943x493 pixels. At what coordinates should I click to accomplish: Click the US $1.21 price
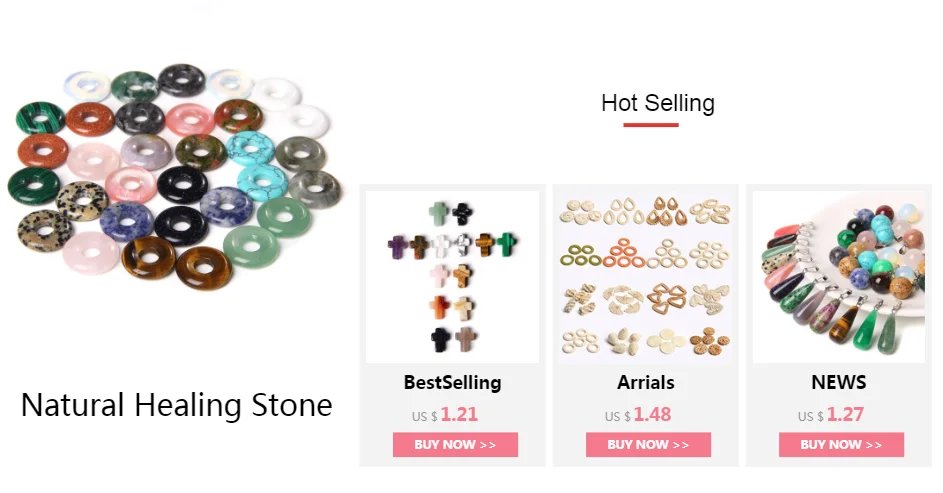(x=444, y=415)
